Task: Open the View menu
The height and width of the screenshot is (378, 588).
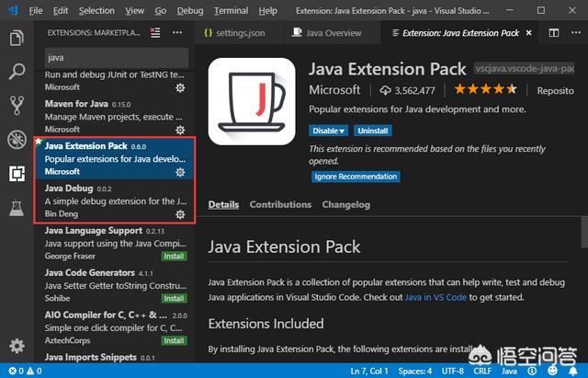Action: [x=135, y=10]
